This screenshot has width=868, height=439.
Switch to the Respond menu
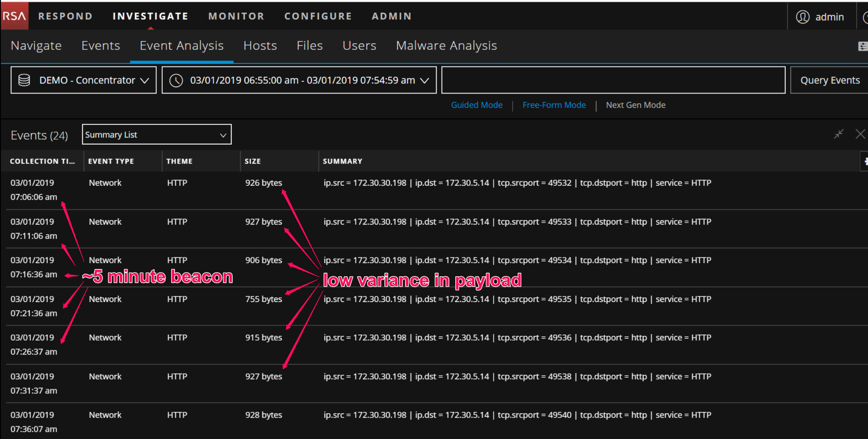65,16
